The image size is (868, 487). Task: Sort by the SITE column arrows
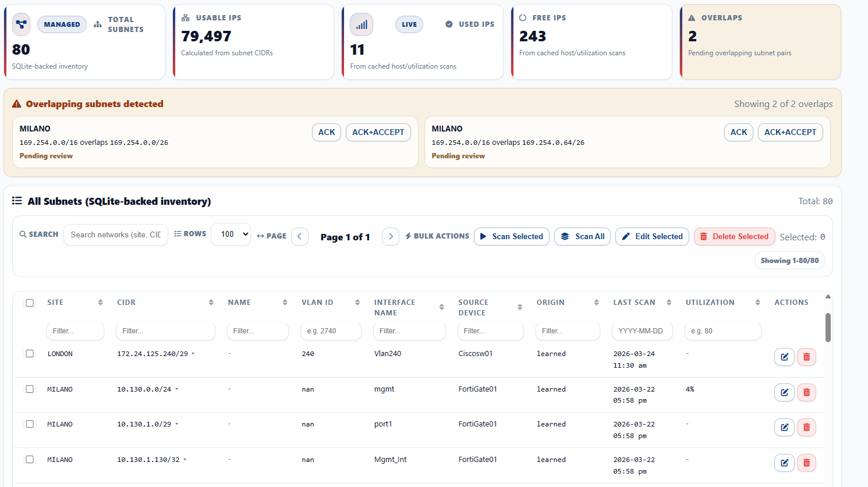pos(100,303)
